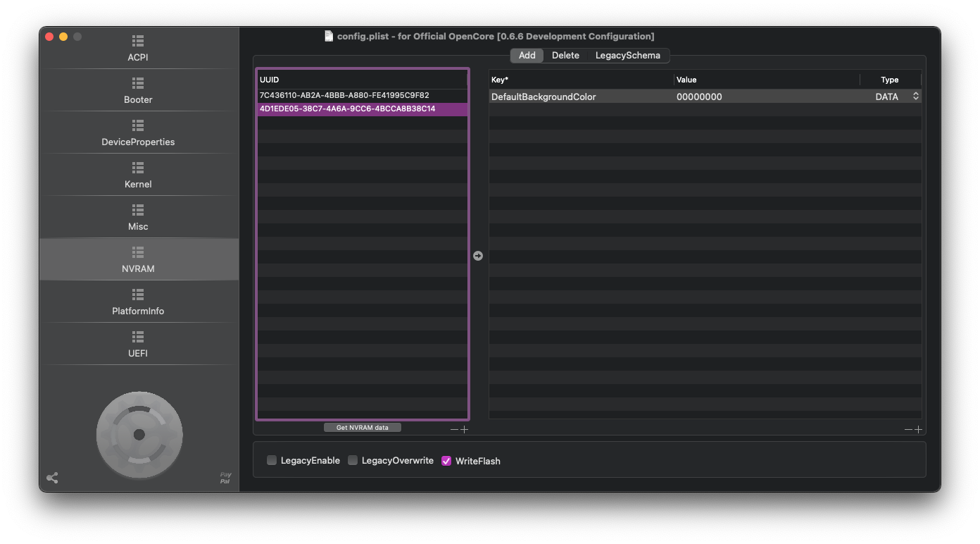Uncheck the WriteFlash checkbox
Screen dimensions: 980x544
coord(446,460)
